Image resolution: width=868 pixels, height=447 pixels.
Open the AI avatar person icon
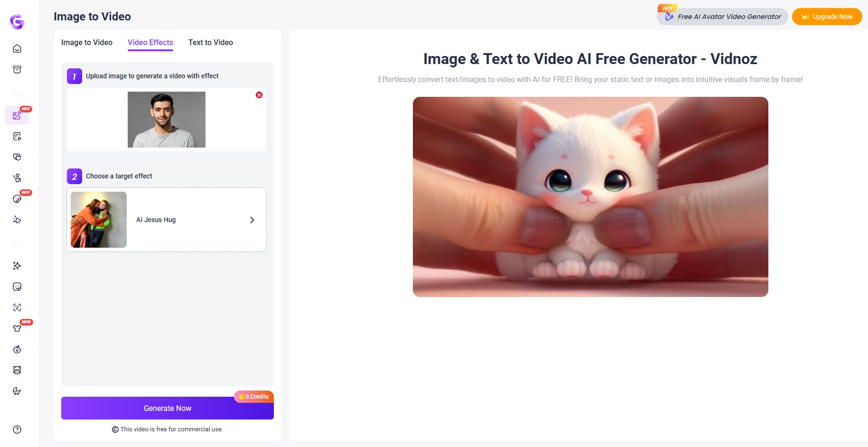coord(17,178)
